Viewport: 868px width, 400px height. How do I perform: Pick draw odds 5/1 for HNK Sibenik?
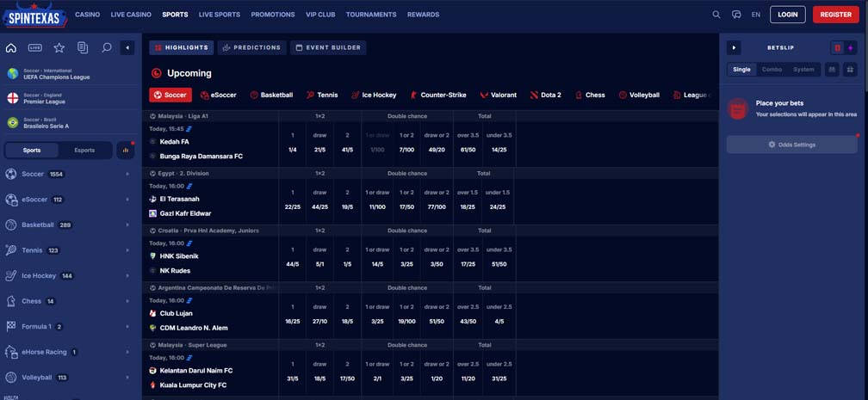click(x=320, y=264)
